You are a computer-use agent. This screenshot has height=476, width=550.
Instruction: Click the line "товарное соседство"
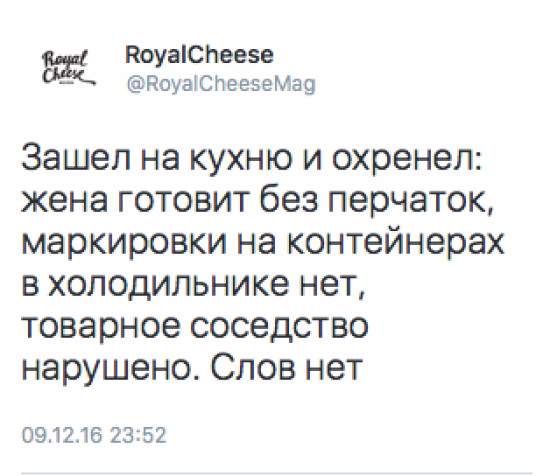(x=195, y=326)
